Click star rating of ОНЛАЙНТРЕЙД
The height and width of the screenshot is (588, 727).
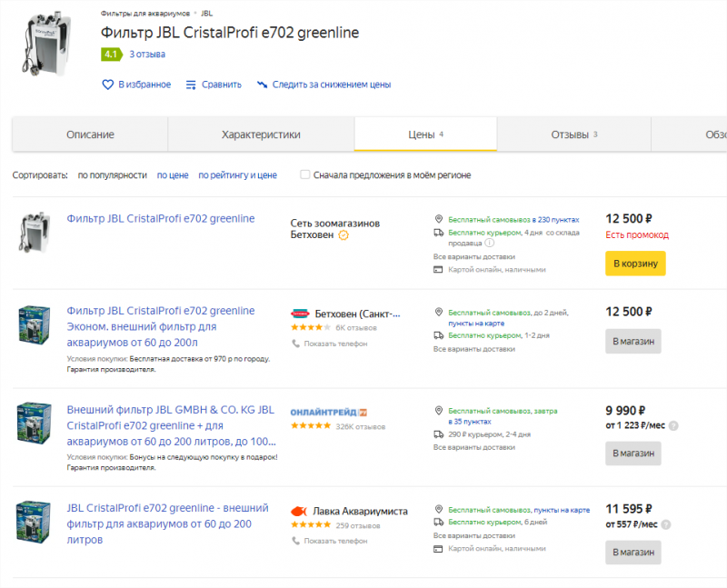(311, 425)
